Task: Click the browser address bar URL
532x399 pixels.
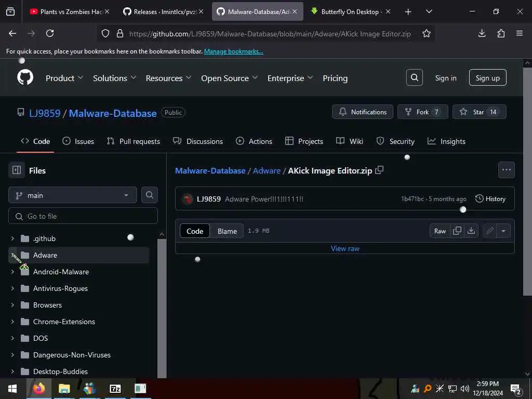Action: 270,34
